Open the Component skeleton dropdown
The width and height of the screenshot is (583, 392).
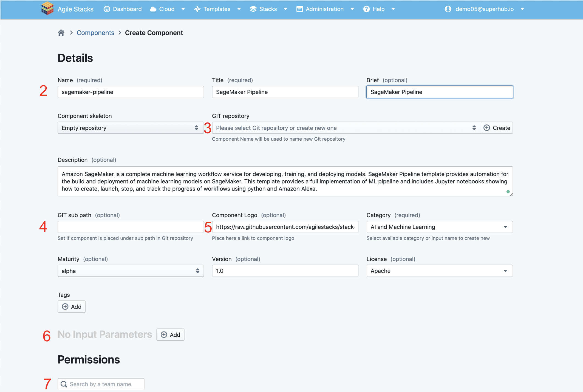click(x=131, y=128)
